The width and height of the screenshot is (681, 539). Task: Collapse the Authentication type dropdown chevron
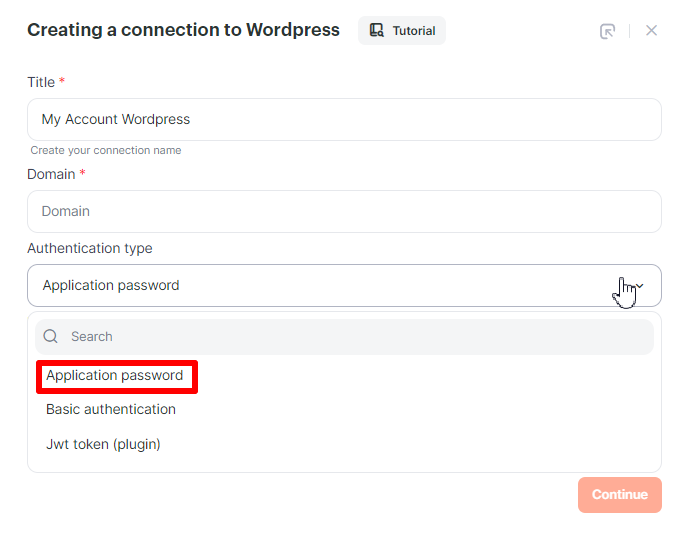tap(639, 286)
